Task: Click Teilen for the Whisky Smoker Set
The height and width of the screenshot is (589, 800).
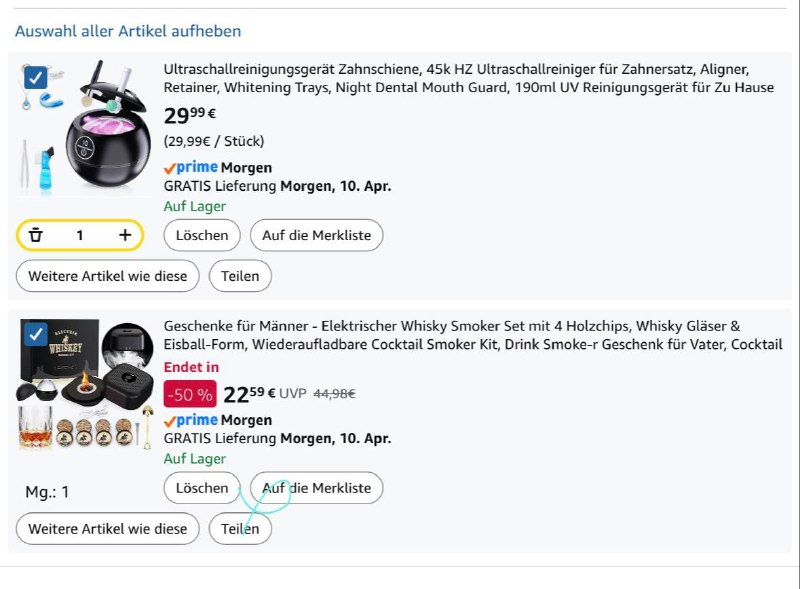Action: (x=240, y=529)
